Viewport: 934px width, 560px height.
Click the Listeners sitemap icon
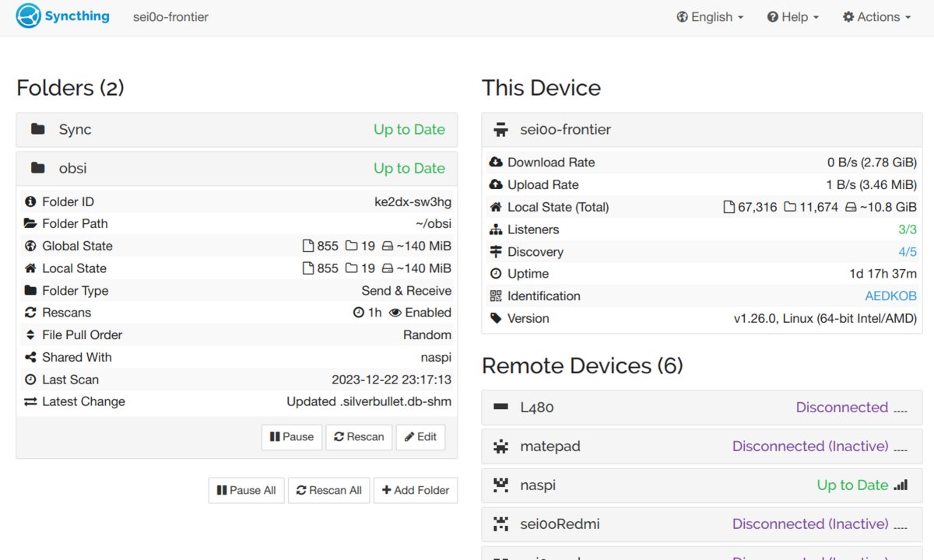[x=496, y=229]
